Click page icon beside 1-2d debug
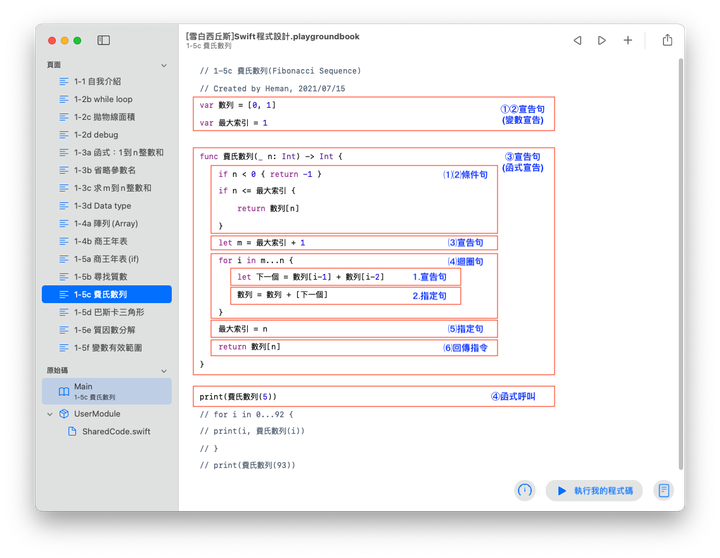This screenshot has width=720, height=558. 64,135
